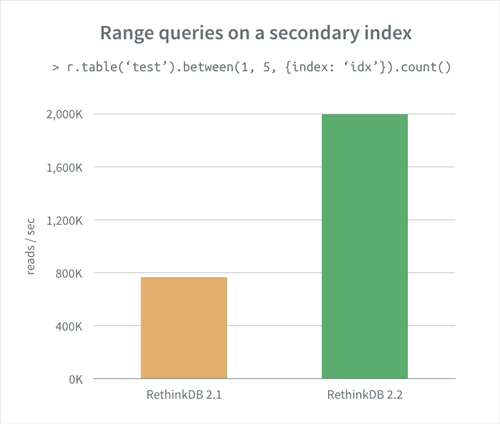Click the '2,000K' y-axis value

pyautogui.click(x=64, y=115)
